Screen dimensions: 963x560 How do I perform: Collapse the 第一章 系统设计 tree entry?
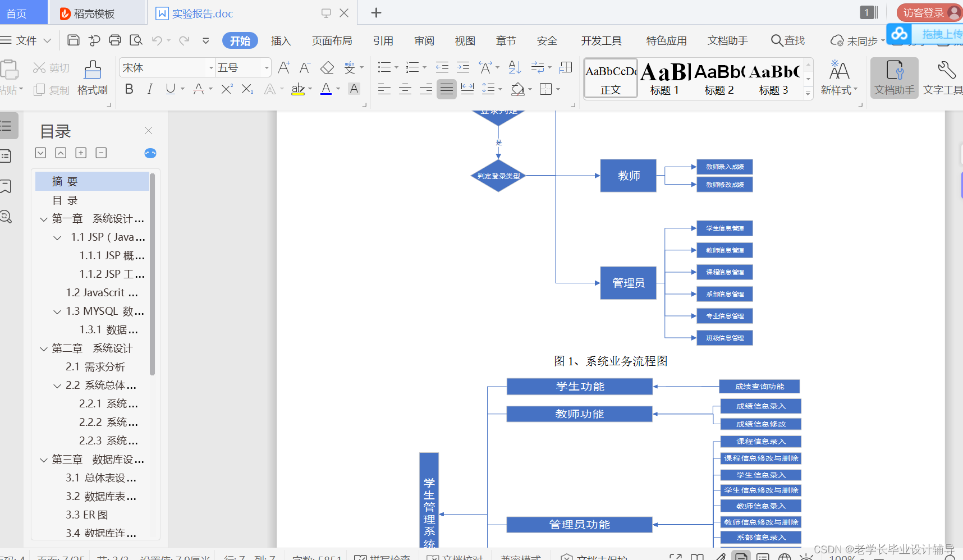(44, 218)
